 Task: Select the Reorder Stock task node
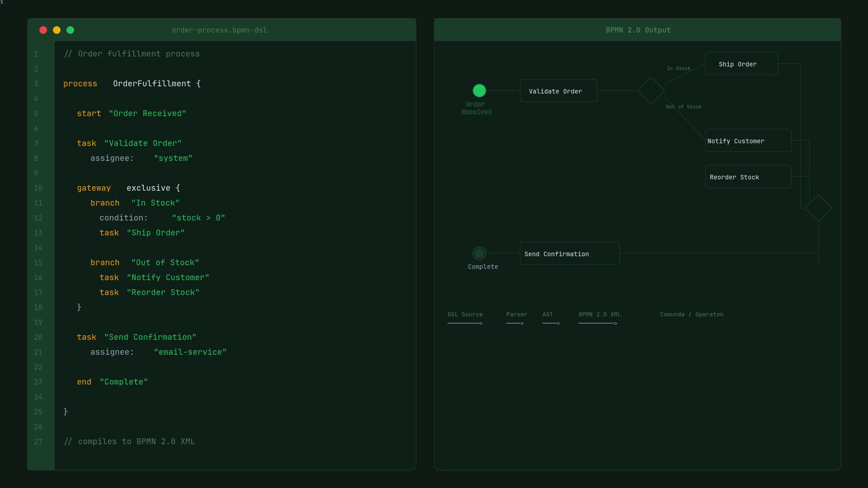click(748, 177)
